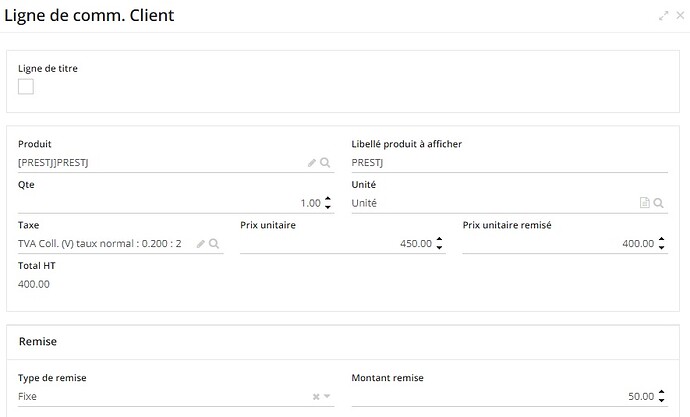Search taxes with Taxe magnifier icon
Screen dimensions: 690x417
[x=214, y=244]
